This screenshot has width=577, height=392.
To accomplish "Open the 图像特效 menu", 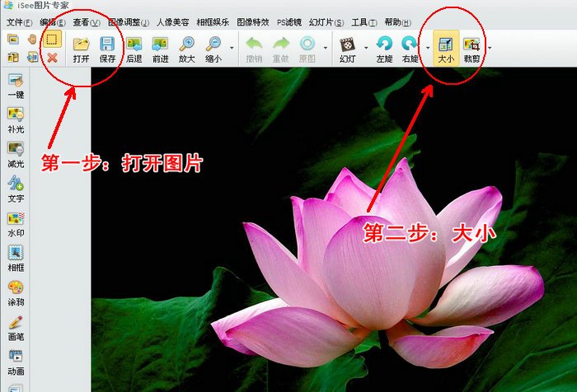I will coord(253,22).
